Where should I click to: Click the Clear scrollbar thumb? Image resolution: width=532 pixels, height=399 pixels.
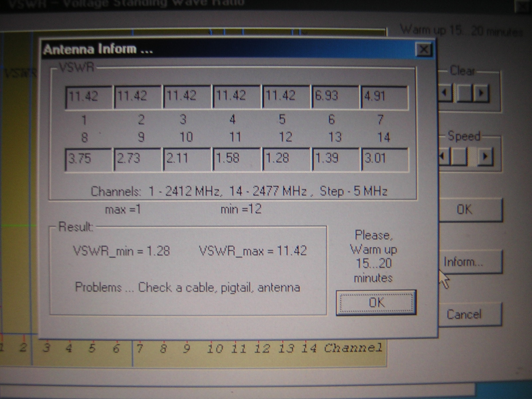465,93
